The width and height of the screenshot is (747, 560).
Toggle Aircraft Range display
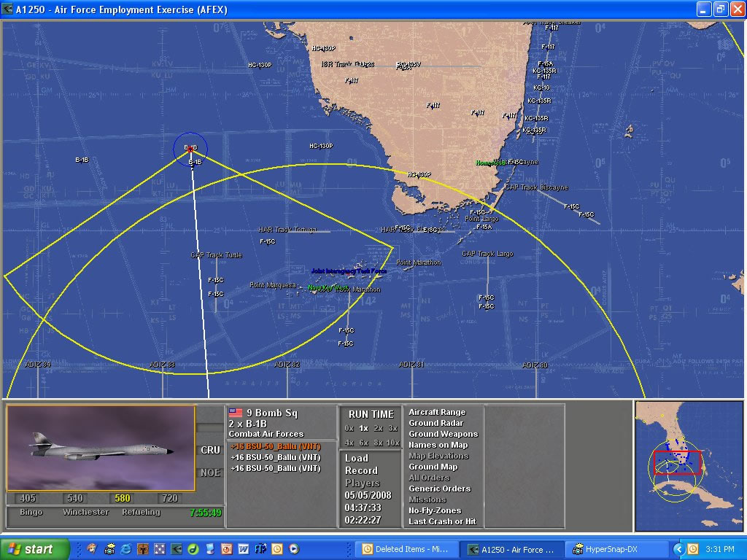pyautogui.click(x=437, y=413)
